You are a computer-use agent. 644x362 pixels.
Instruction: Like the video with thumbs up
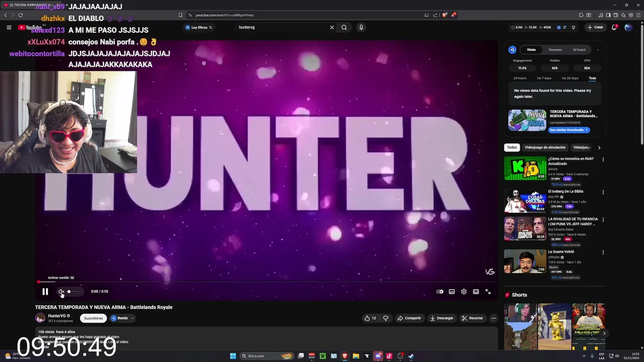pos(370,318)
